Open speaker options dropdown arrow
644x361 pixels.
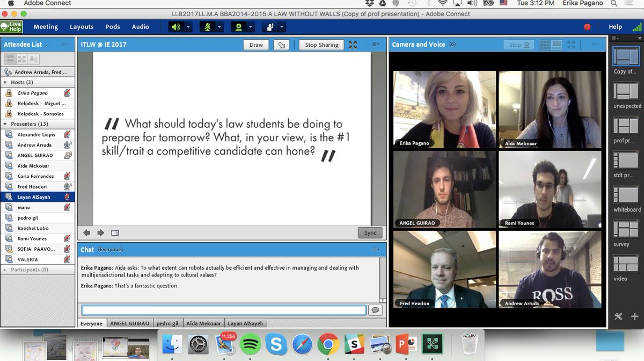tap(188, 27)
